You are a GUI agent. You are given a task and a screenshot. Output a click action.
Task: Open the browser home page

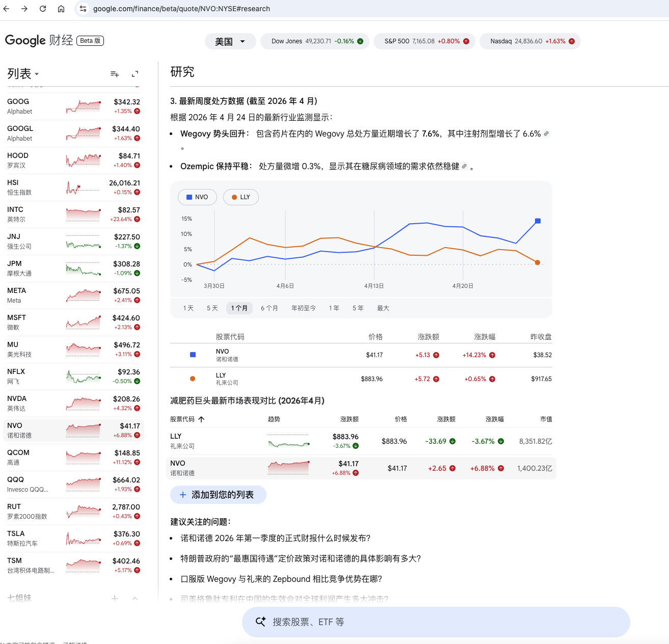pos(61,9)
